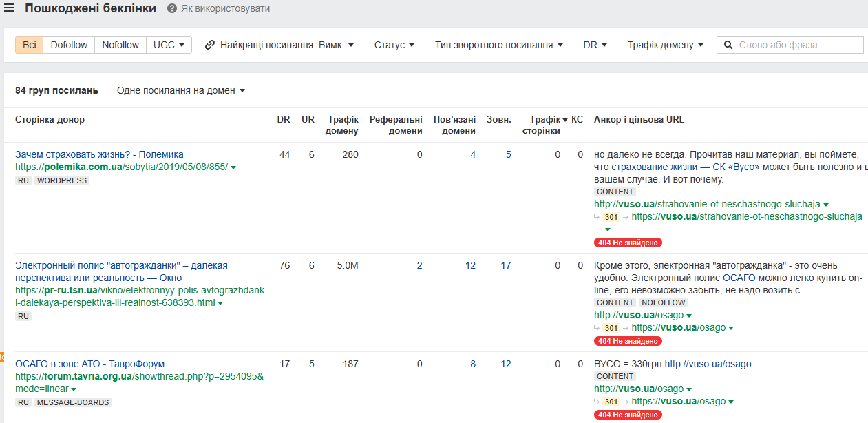868x423 pixels.
Task: Click the caret after polemika.com.ua URL
Action: [x=233, y=167]
